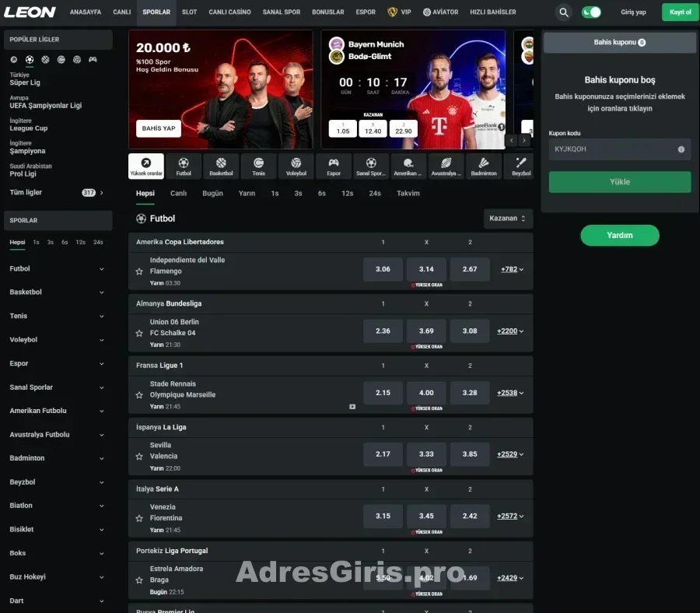Open the Tenis sport tile
700x613 pixels.
258,166
